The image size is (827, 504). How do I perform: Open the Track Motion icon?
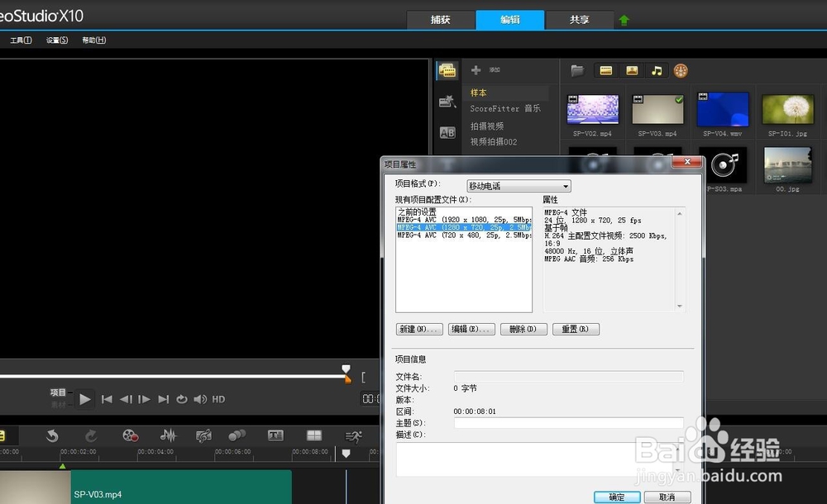237,435
